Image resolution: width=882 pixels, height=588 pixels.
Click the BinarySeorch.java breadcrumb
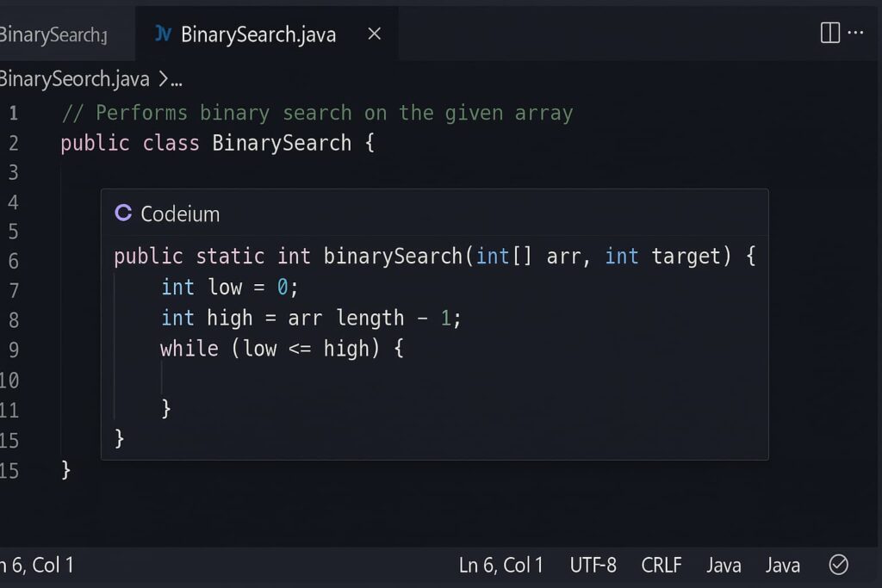75,79
